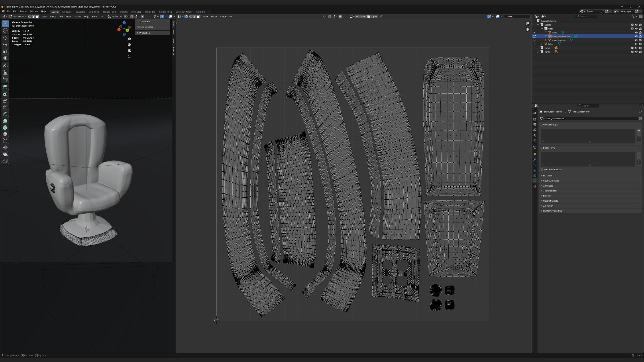Select the Measure tool

[x=5, y=73]
